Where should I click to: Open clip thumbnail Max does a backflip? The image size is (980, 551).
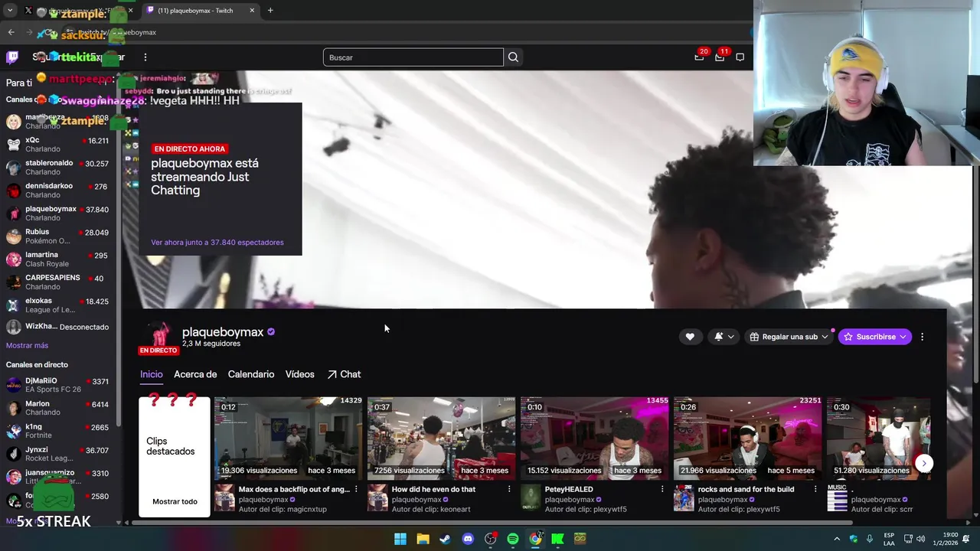(288, 438)
